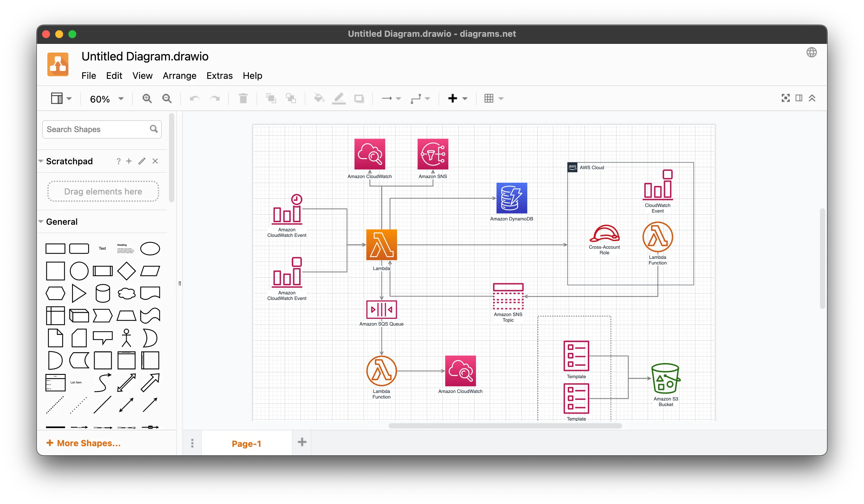
Task: Click the Format Panel toggle icon
Action: [799, 98]
